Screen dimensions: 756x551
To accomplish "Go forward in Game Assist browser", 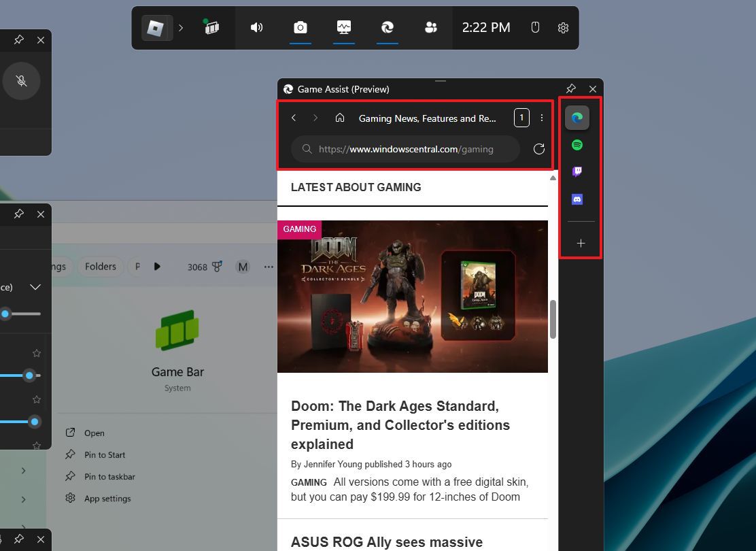I will pyautogui.click(x=315, y=118).
